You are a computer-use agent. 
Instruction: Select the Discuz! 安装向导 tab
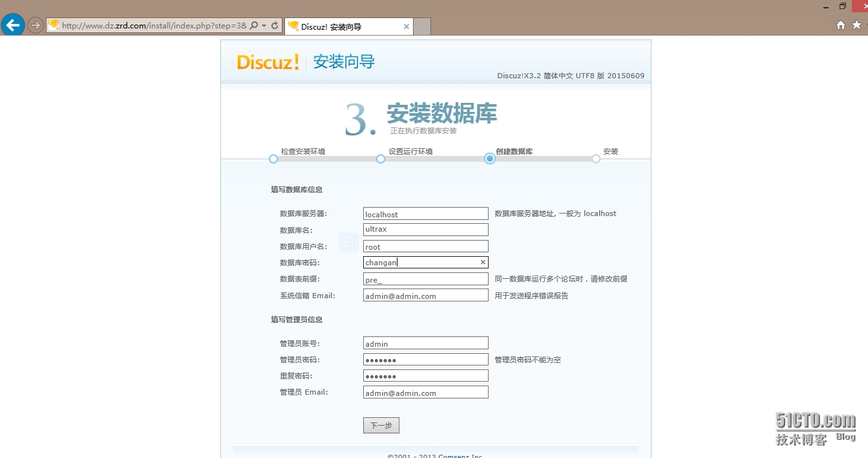coord(348,27)
